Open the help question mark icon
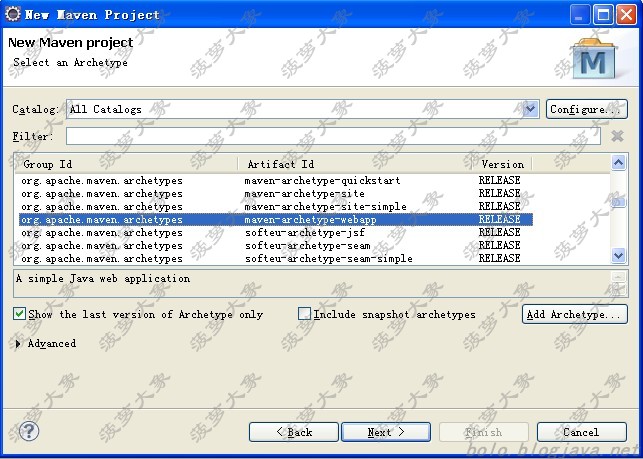The width and height of the screenshot is (643, 459). click(x=29, y=431)
